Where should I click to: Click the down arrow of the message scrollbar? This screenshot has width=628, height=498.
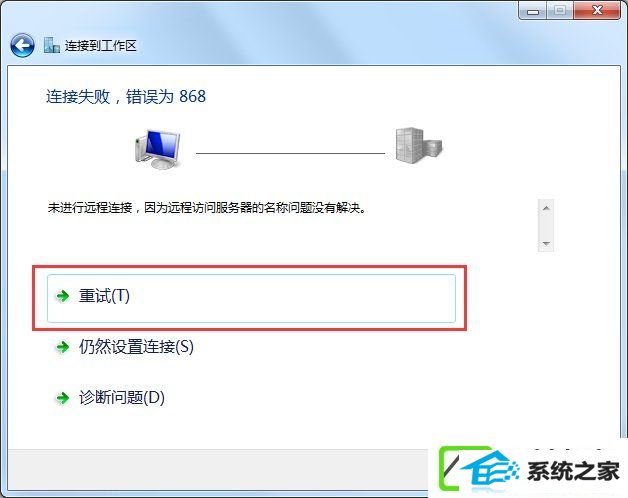pos(545,243)
